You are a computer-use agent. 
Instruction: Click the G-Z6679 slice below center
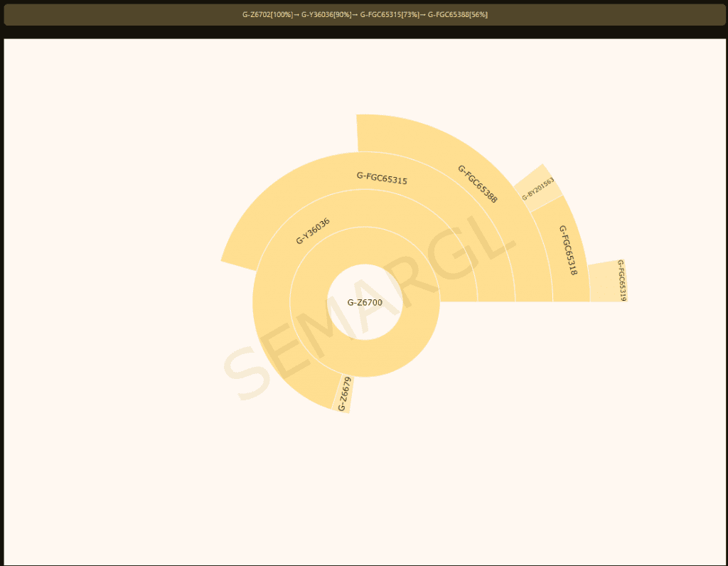click(344, 393)
